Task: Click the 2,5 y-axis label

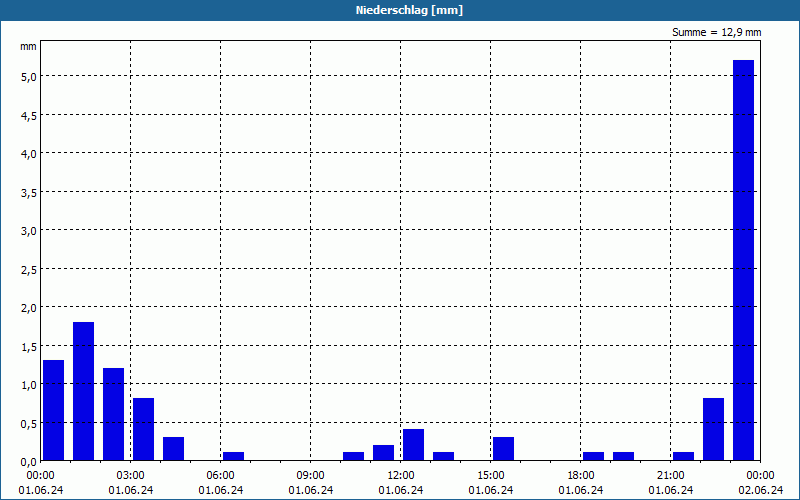Action: click(x=28, y=269)
